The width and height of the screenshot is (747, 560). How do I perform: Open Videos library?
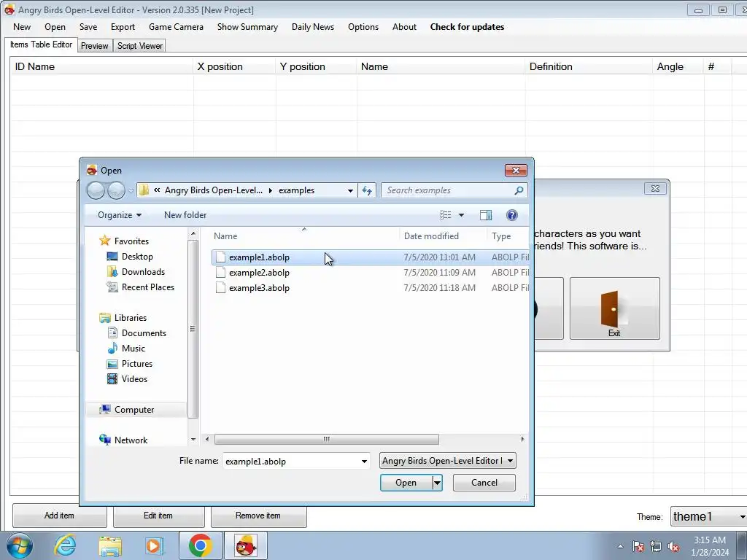point(134,379)
